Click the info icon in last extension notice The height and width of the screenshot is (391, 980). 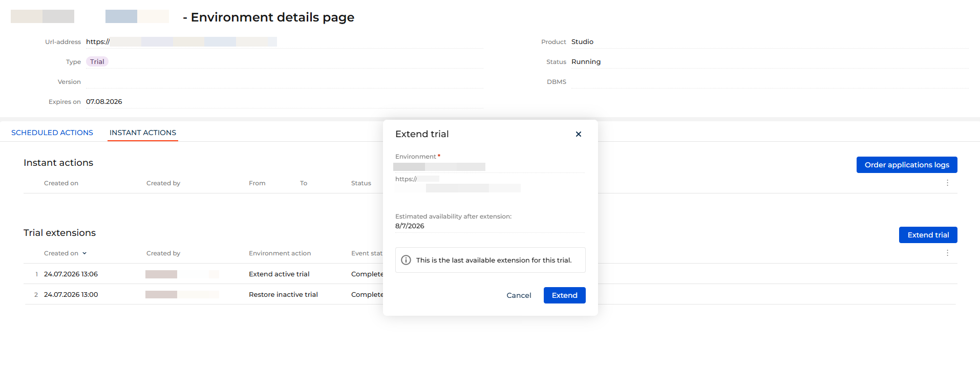[x=406, y=260]
